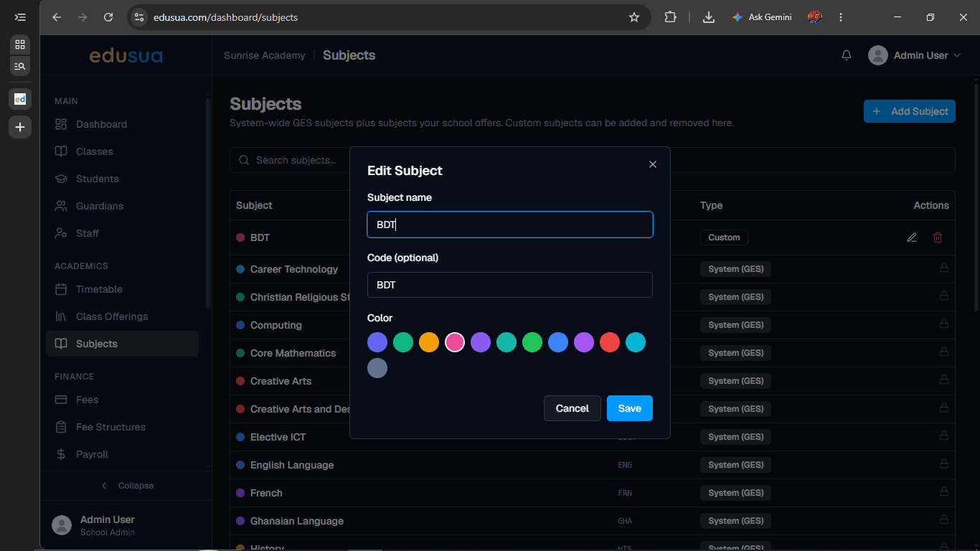Viewport: 980px width, 551px height.
Task: Open a new tab with plus icon
Action: (x=20, y=127)
